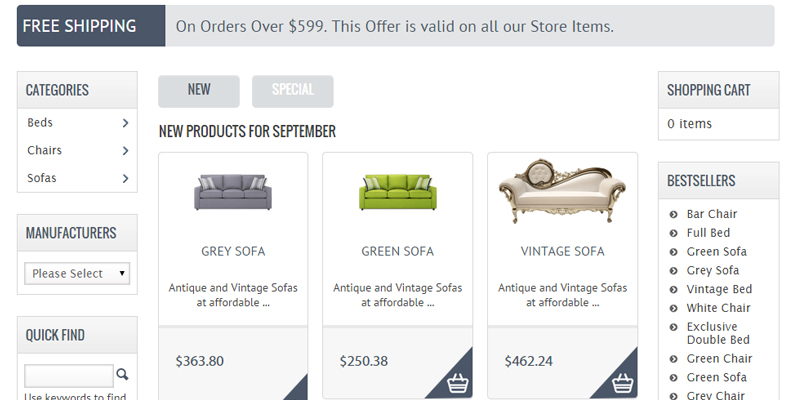Click the Green Sofa product image

click(397, 191)
